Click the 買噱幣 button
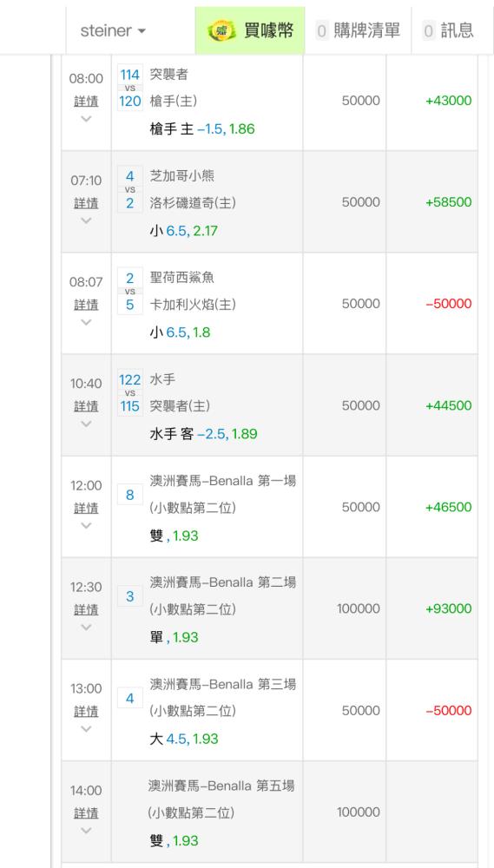This screenshot has width=494, height=868. coord(250,30)
